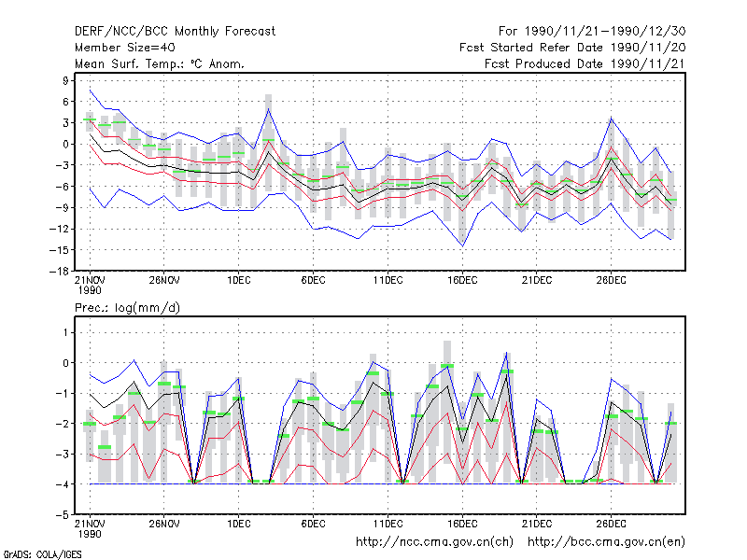Screen dimensions: 747x560
Task: Click the GrADS: COLA/IGES credit text
Action: tap(42, 554)
